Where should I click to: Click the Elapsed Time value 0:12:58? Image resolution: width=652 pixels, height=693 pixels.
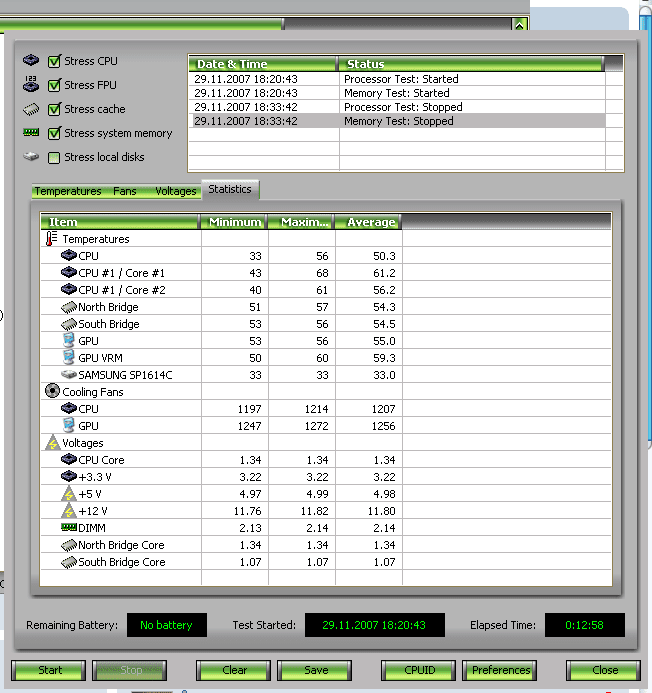(584, 625)
